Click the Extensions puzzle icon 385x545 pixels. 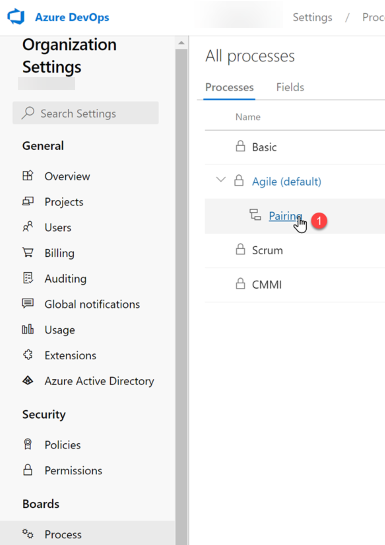point(28,355)
